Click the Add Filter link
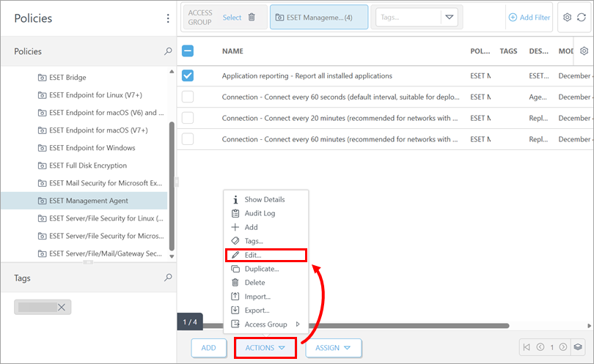Screen dimensions: 594x364 coord(528,18)
